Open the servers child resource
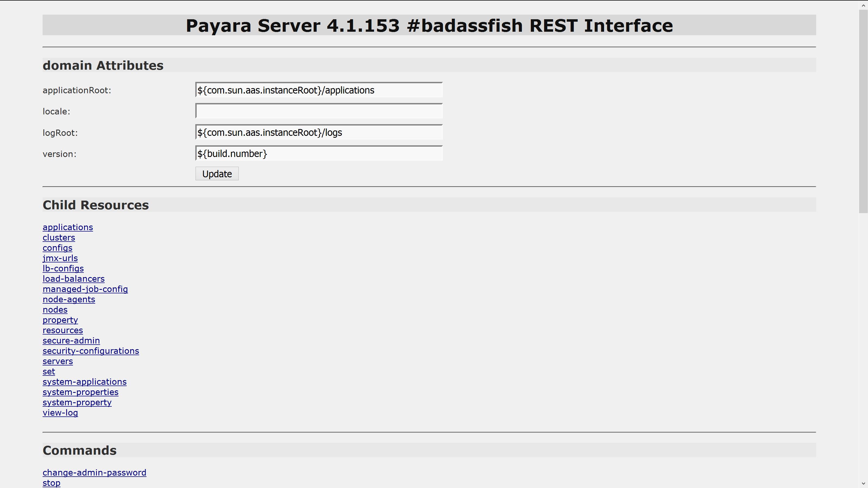This screenshot has width=868, height=488. click(58, 361)
